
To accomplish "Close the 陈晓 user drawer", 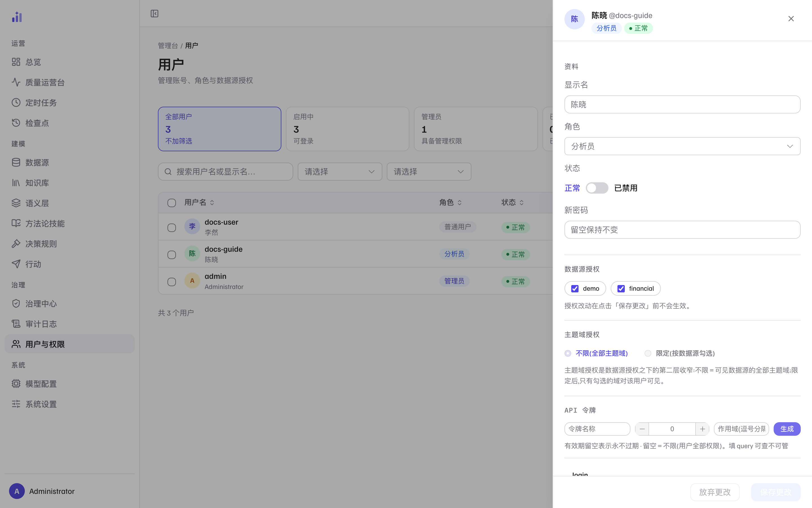I will (x=791, y=19).
